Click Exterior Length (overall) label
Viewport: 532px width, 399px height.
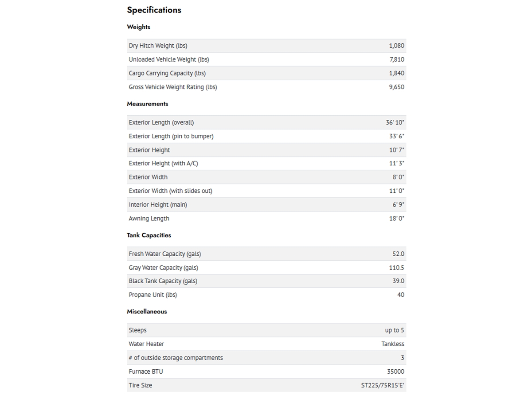(161, 122)
